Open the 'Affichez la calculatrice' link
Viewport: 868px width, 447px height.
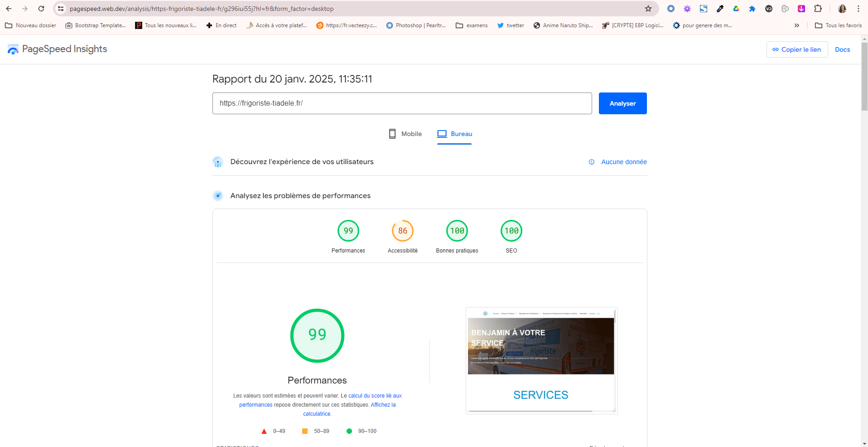click(x=383, y=405)
